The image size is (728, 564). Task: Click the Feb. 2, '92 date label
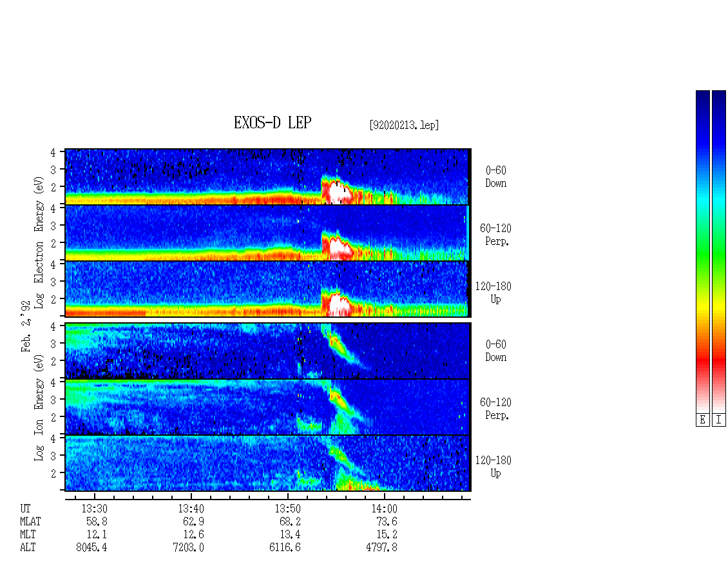pyautogui.click(x=26, y=326)
